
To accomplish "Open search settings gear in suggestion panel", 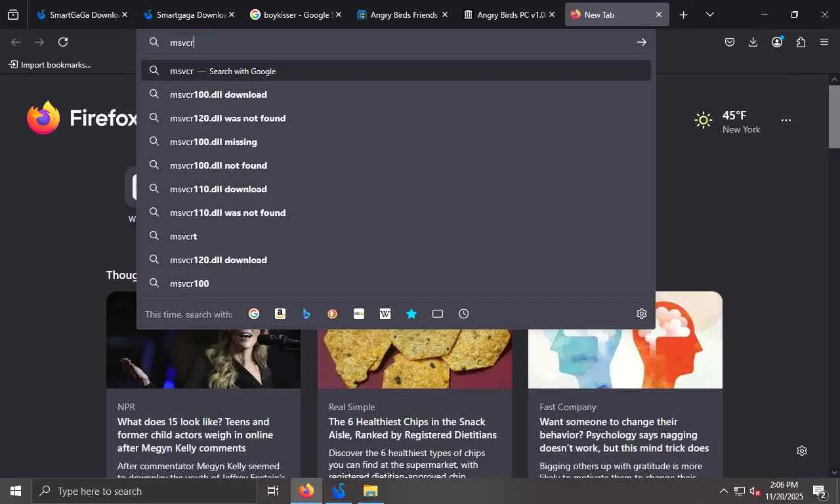I will 642,314.
